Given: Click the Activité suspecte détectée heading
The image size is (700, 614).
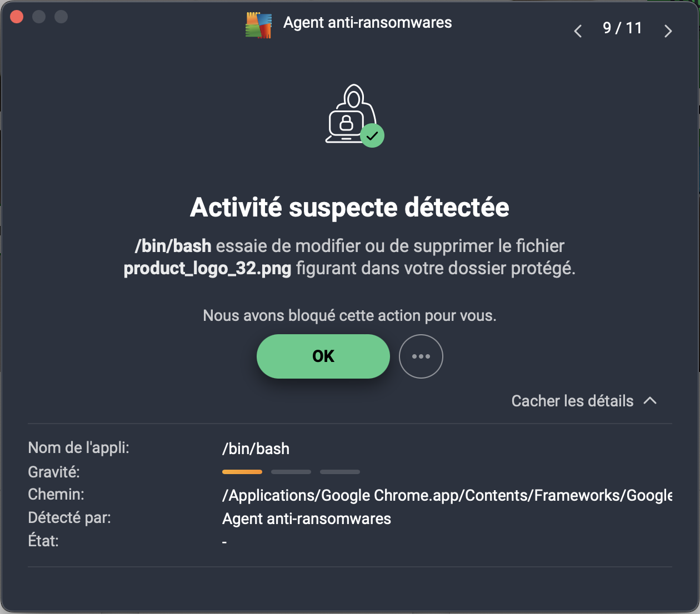Looking at the screenshot, I should 350,208.
